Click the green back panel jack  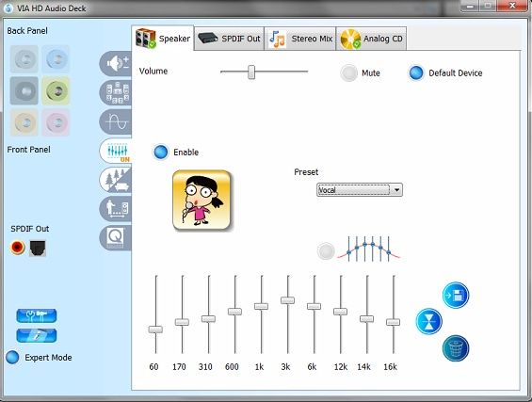pyautogui.click(x=56, y=90)
